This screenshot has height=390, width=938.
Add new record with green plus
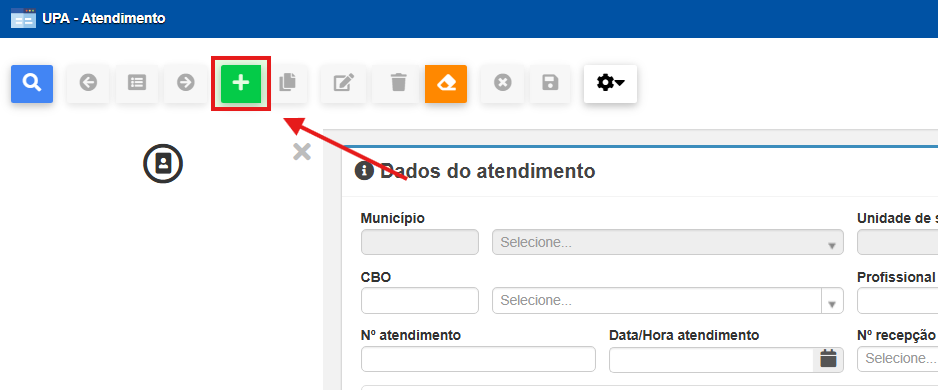tap(241, 83)
